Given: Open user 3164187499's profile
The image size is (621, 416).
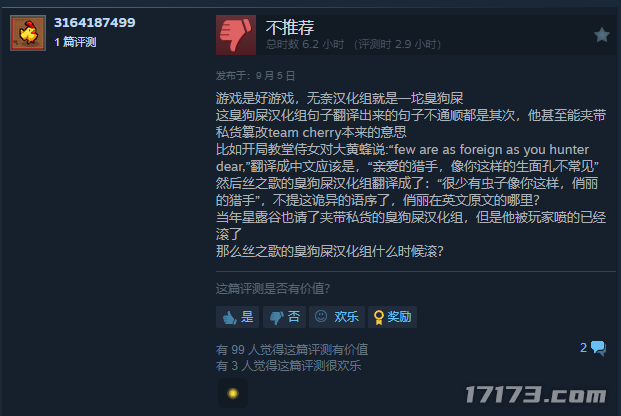Looking at the screenshot, I should click(x=95, y=23).
